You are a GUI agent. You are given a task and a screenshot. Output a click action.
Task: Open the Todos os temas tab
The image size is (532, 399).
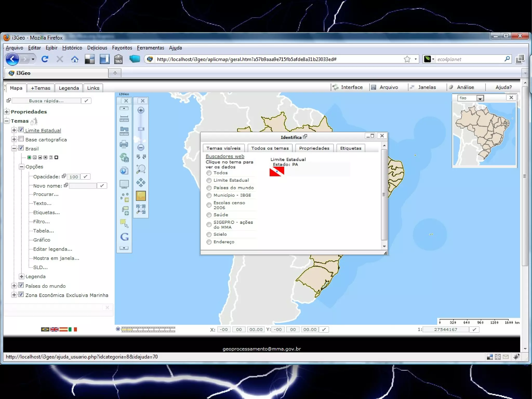[270, 148]
